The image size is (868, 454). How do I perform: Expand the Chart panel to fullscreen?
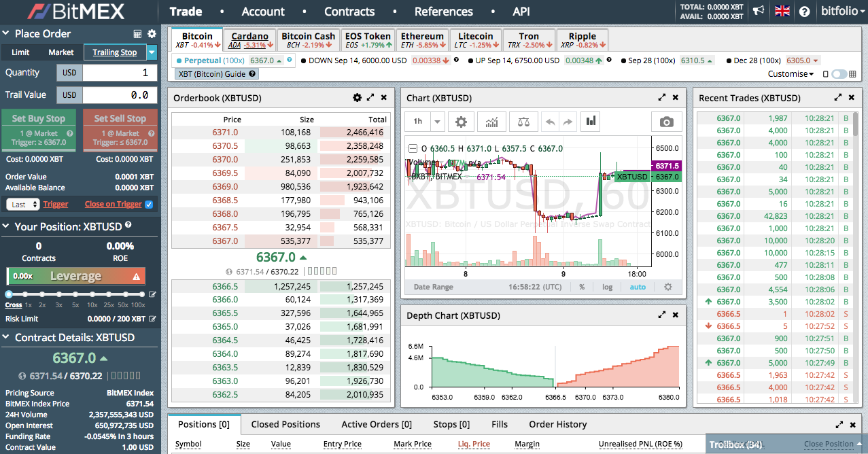coord(662,97)
